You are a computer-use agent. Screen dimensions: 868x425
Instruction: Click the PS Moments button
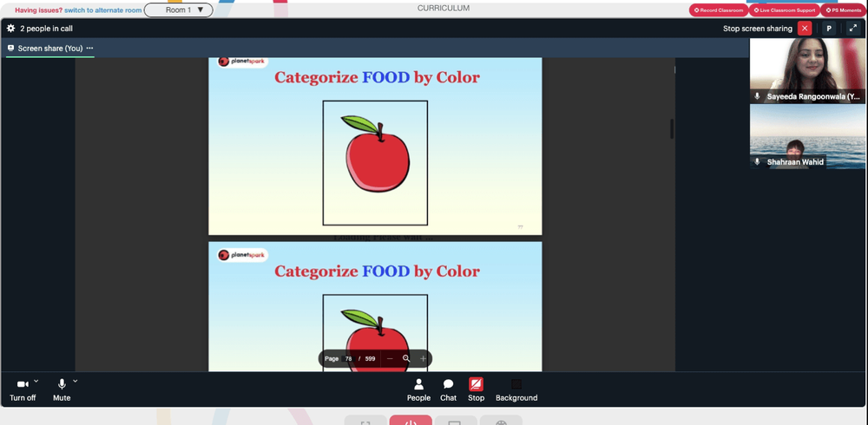pos(845,10)
